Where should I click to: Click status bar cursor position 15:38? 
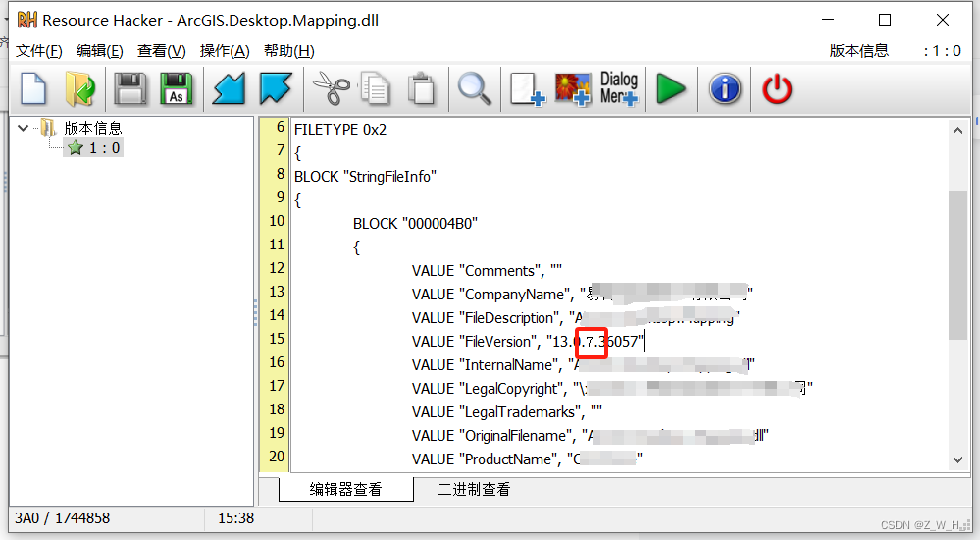click(235, 518)
